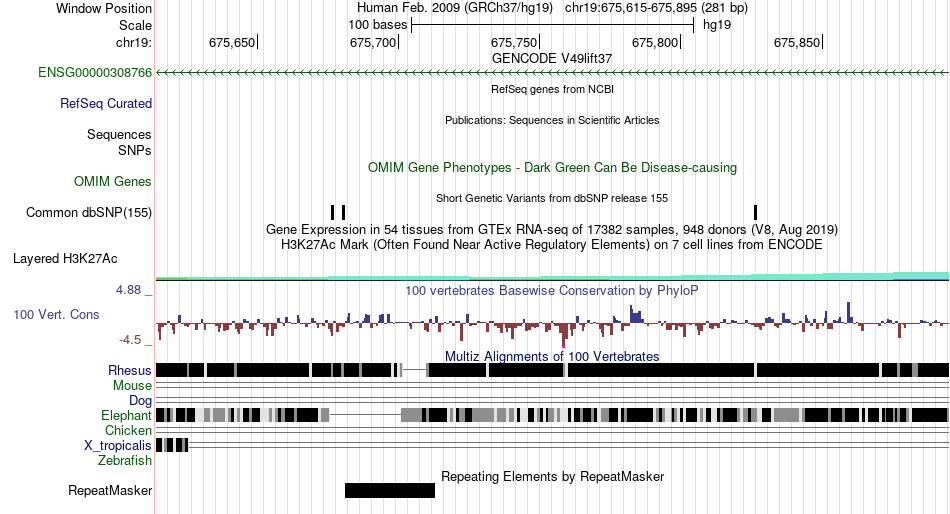The width and height of the screenshot is (950, 514).
Task: Click the black RepeatMasker element block
Action: click(390, 490)
